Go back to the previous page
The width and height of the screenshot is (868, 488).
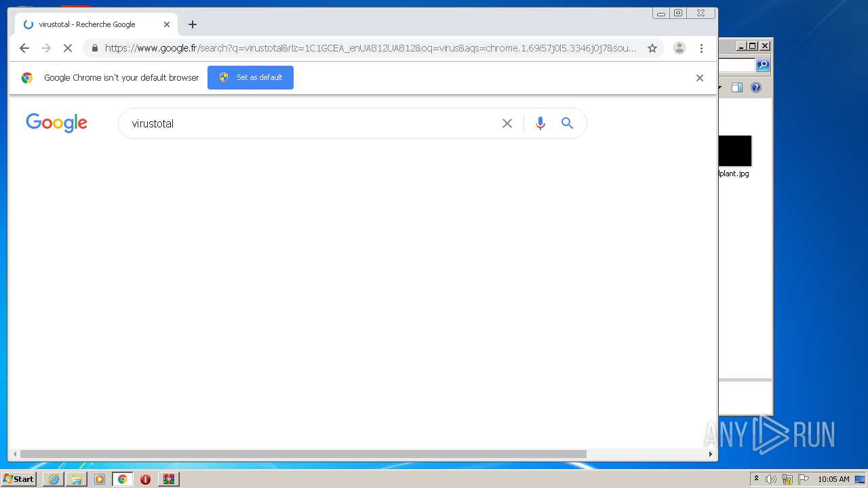pos(24,48)
